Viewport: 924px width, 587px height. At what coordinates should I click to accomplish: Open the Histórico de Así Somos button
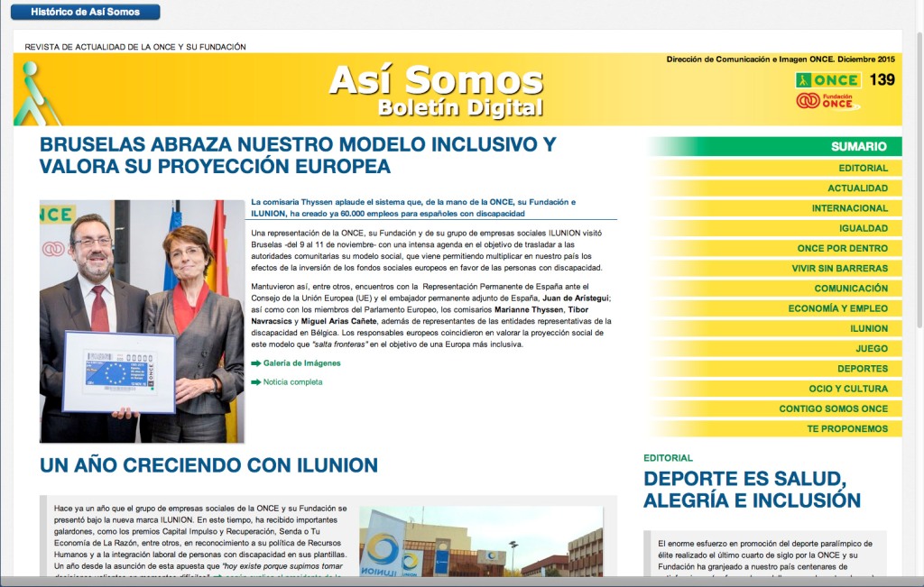pos(86,12)
